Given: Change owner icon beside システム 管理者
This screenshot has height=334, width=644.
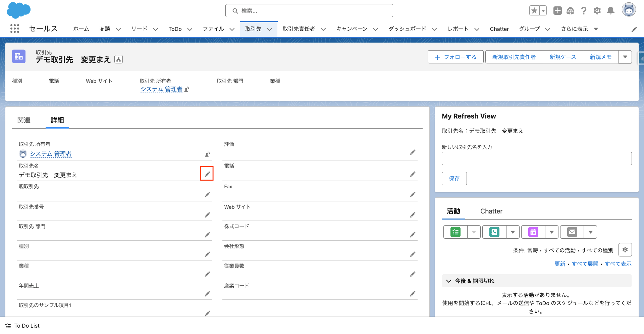Looking at the screenshot, I should pyautogui.click(x=207, y=154).
